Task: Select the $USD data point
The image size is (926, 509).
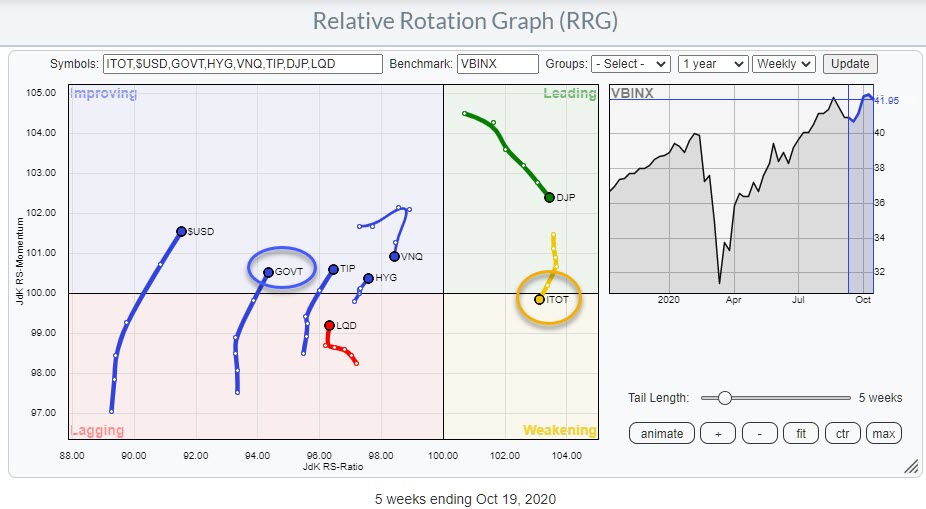Action: point(181,231)
